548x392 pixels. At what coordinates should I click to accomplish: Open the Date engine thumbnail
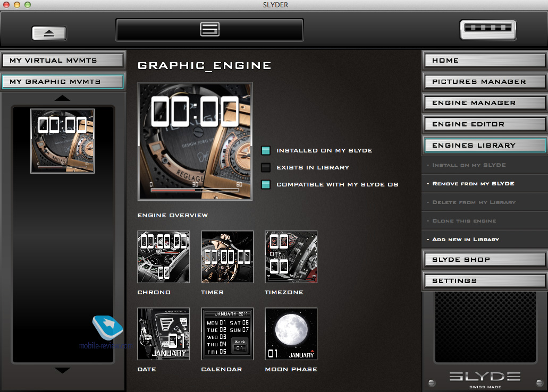pyautogui.click(x=164, y=334)
